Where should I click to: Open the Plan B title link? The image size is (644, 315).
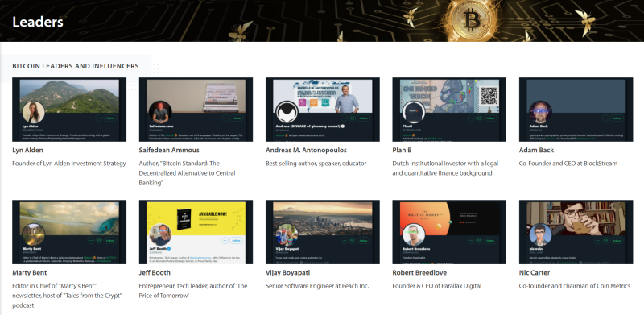402,150
